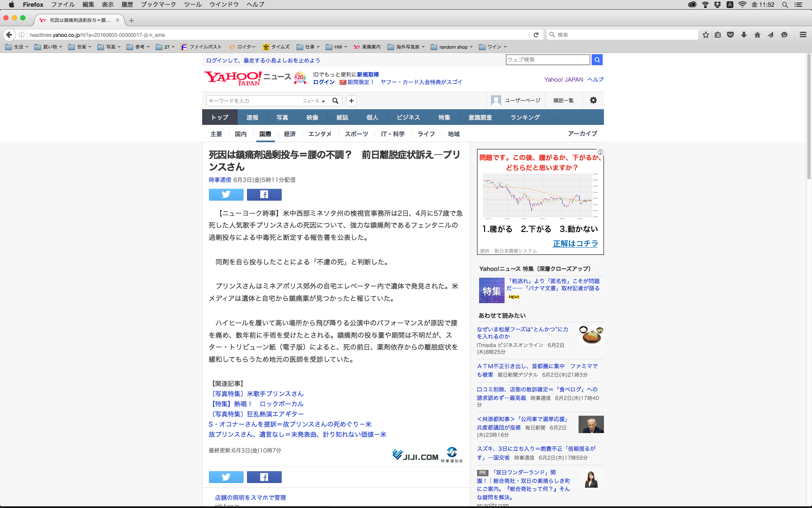This screenshot has width=812, height=508.
Task: Click the blue web search magnifier button
Action: [x=597, y=60]
